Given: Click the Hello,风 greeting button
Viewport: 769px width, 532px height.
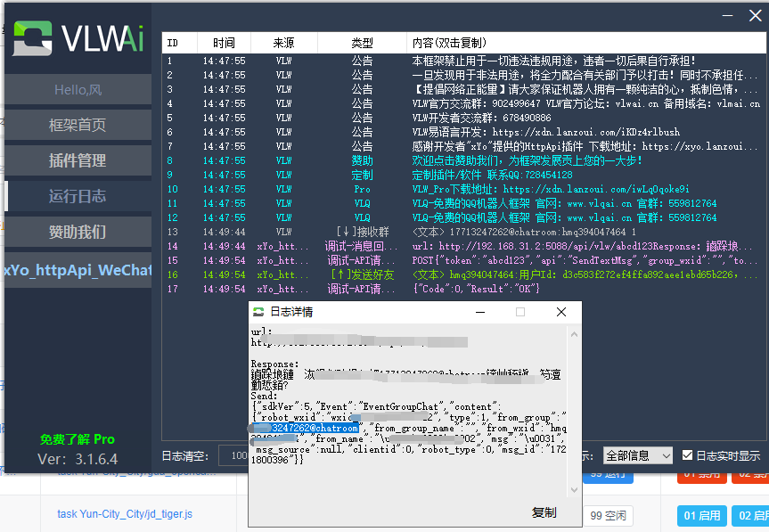Looking at the screenshot, I should pos(78,90).
